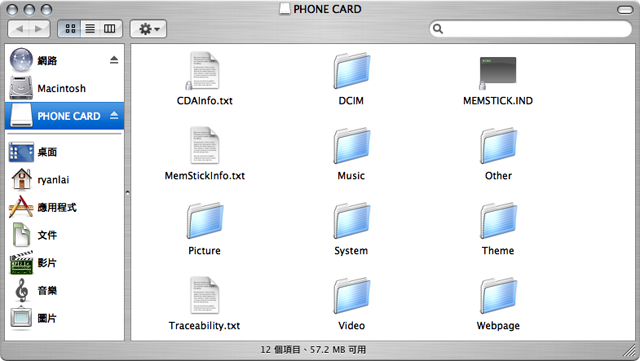This screenshot has height=361, width=640.
Task: Select PHONE CARD drive in sidebar
Action: click(64, 116)
